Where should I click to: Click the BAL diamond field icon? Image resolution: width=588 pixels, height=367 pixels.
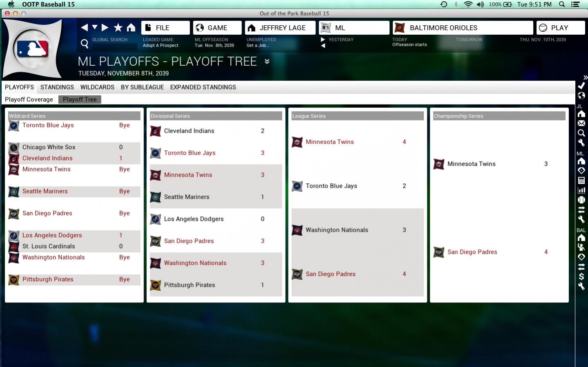tap(581, 257)
